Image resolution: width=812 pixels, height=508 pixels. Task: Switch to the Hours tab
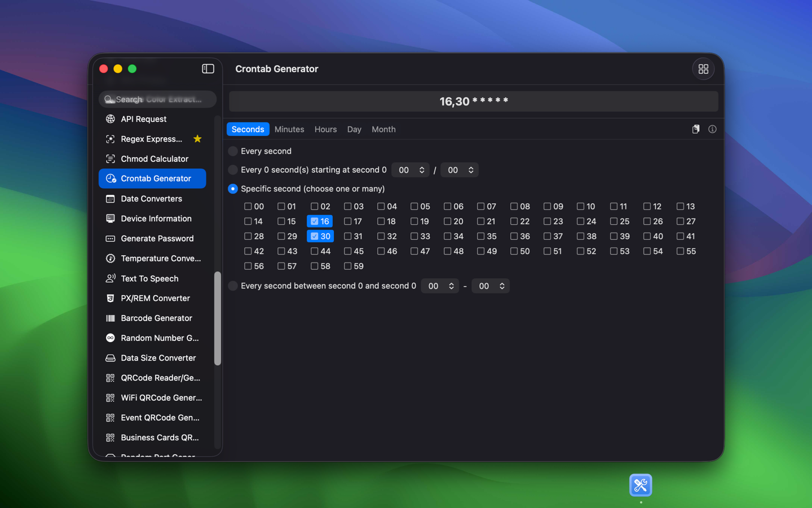[325, 129]
